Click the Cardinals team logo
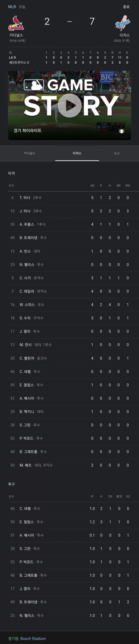 16,23
